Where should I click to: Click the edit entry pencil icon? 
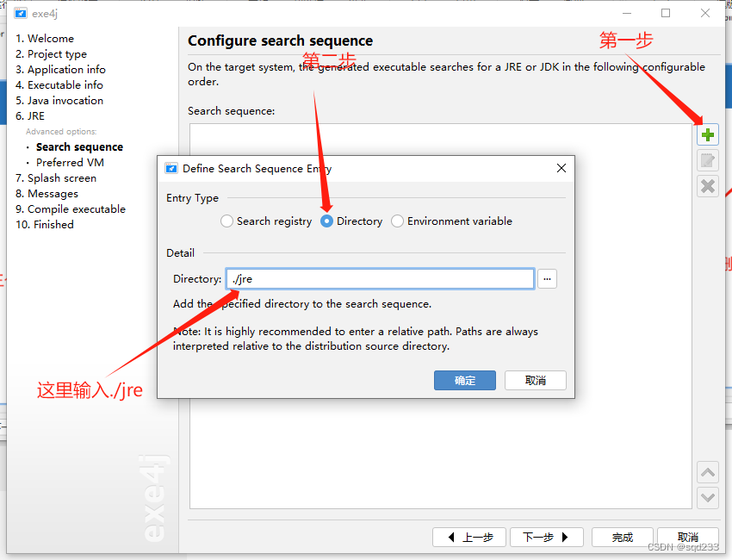click(x=707, y=160)
